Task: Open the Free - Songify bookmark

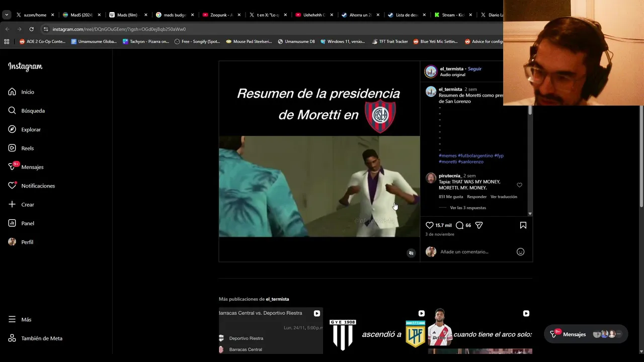Action: (197, 42)
